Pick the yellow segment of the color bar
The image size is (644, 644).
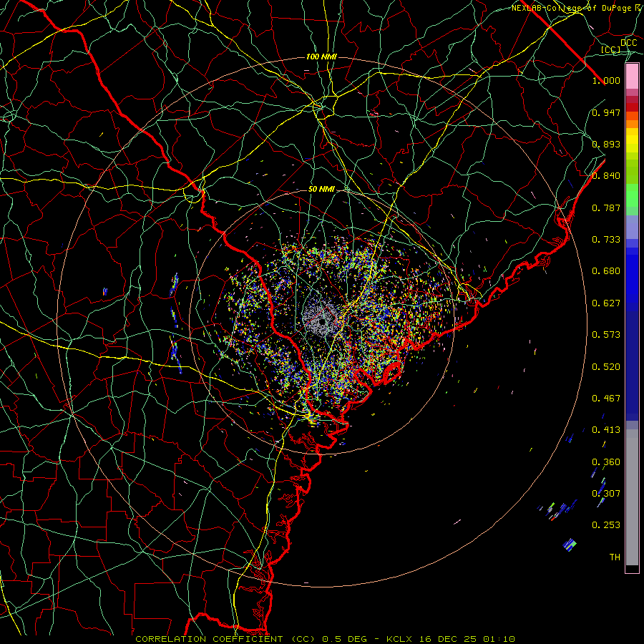pyautogui.click(x=632, y=140)
